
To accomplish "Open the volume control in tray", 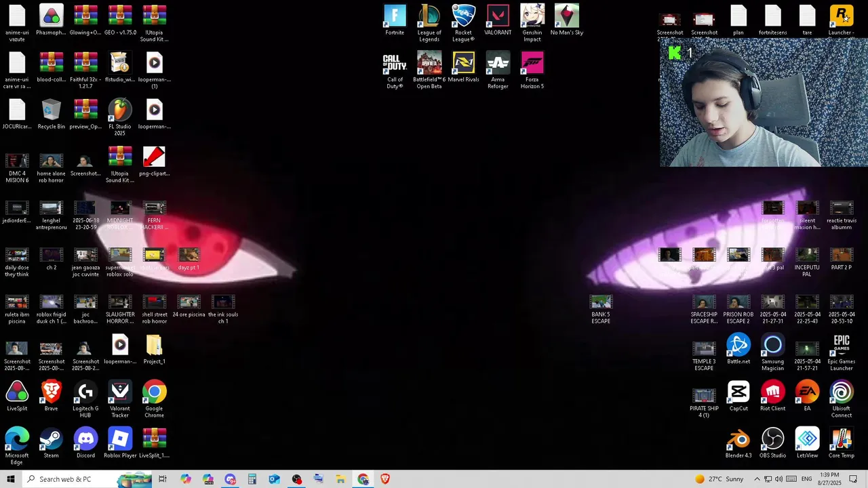I will [778, 479].
